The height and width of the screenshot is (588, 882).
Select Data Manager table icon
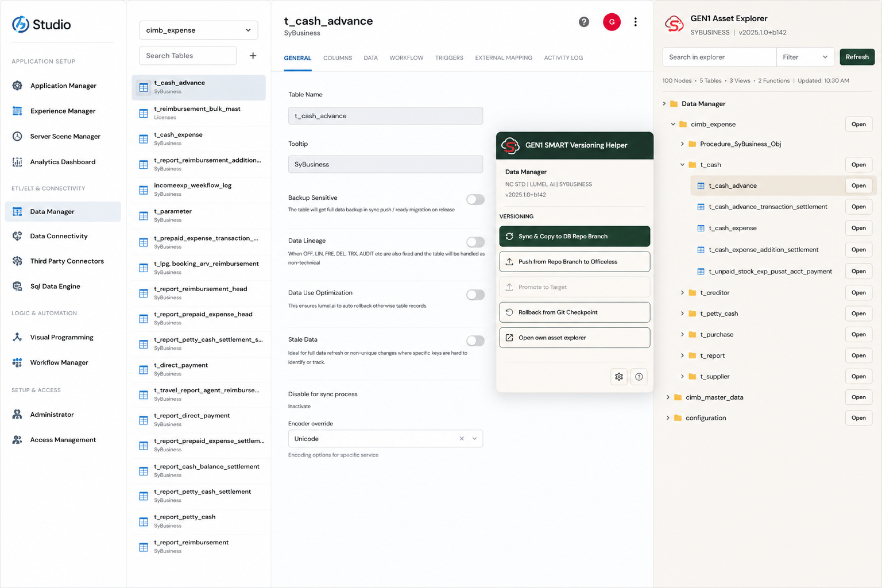point(17,211)
